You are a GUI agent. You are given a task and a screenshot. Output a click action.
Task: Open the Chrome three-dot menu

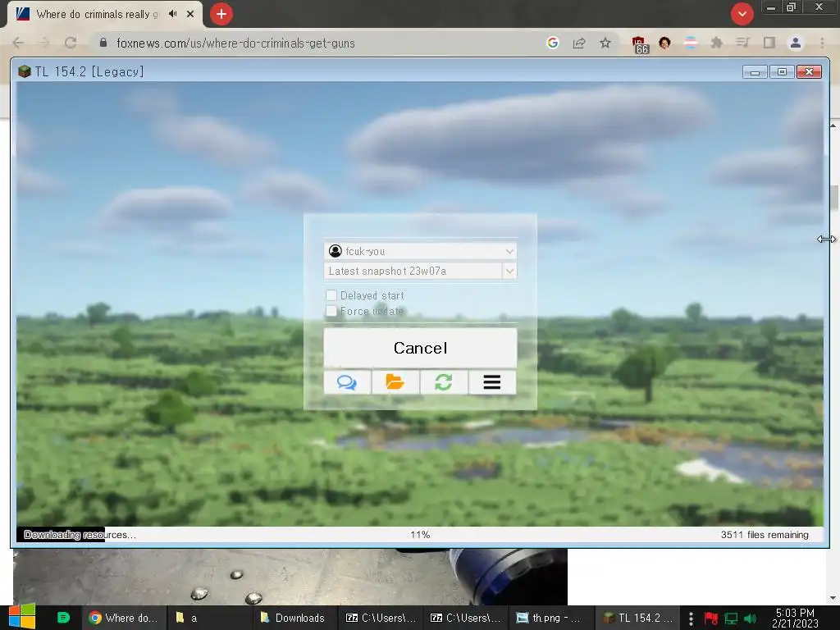pyautogui.click(x=822, y=43)
